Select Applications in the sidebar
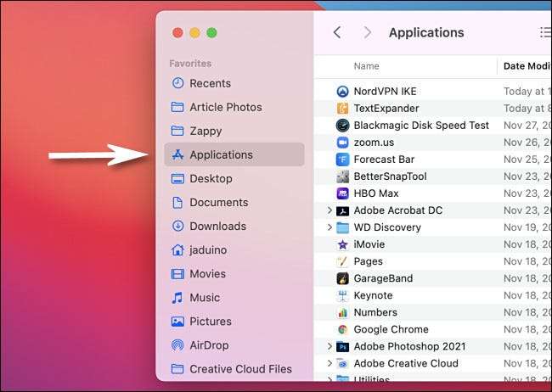This screenshot has width=552, height=392. [234, 154]
